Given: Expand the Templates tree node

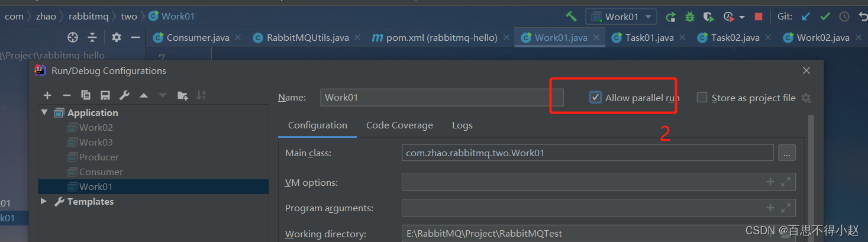Looking at the screenshot, I should 44,201.
